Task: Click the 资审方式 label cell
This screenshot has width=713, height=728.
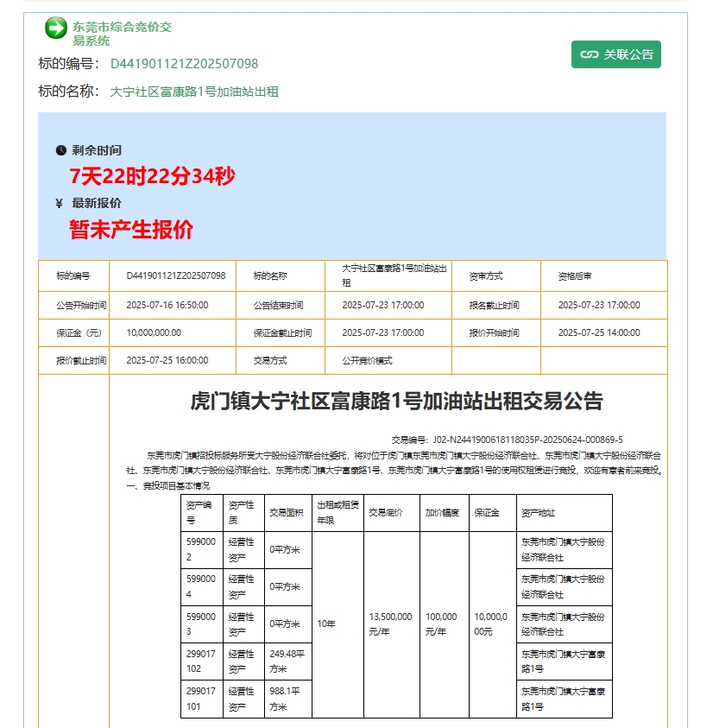Action: click(x=496, y=275)
